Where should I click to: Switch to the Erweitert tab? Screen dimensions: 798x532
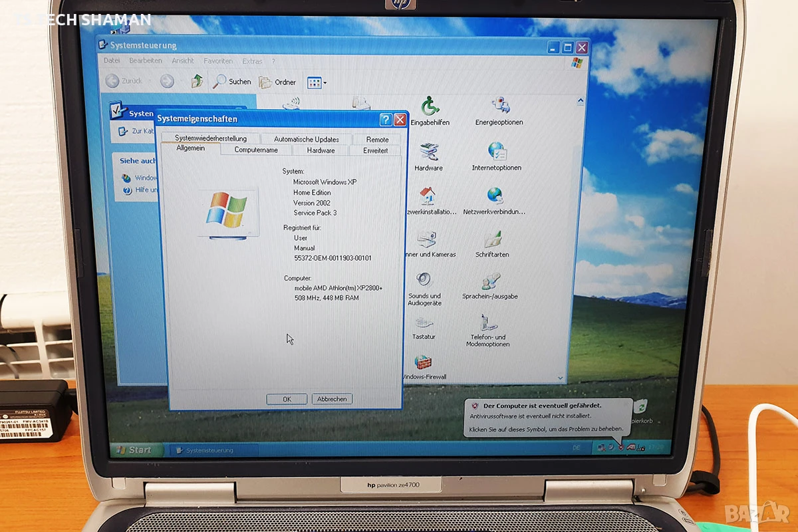coord(375,150)
